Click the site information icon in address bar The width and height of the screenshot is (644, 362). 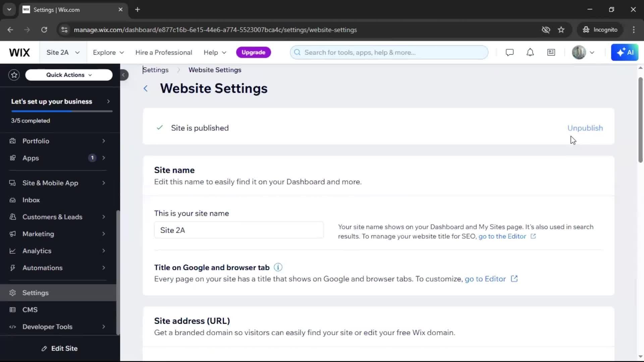[x=64, y=30]
